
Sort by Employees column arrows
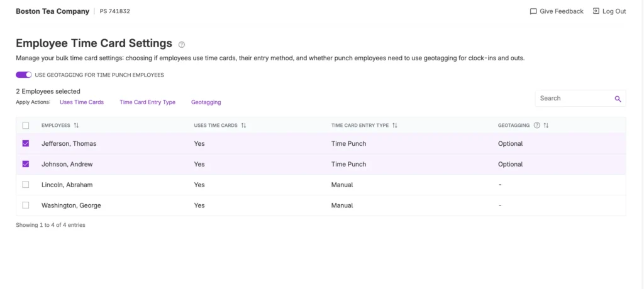[77, 126]
